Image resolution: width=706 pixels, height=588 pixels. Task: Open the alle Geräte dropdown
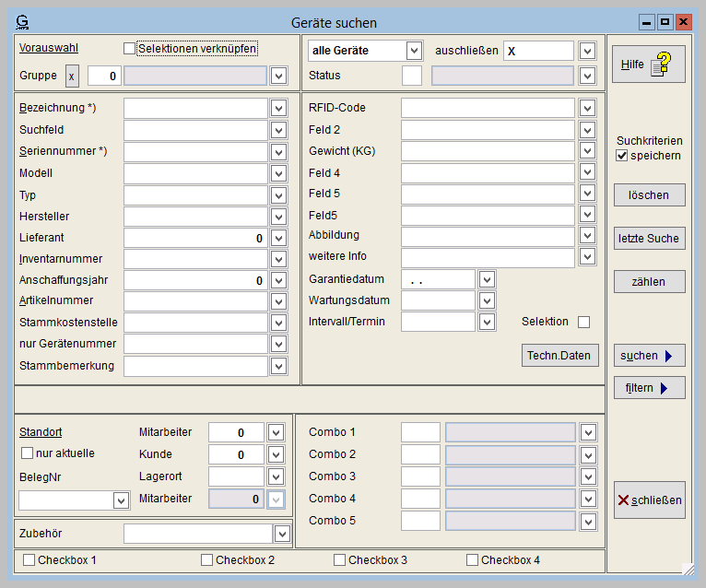414,51
